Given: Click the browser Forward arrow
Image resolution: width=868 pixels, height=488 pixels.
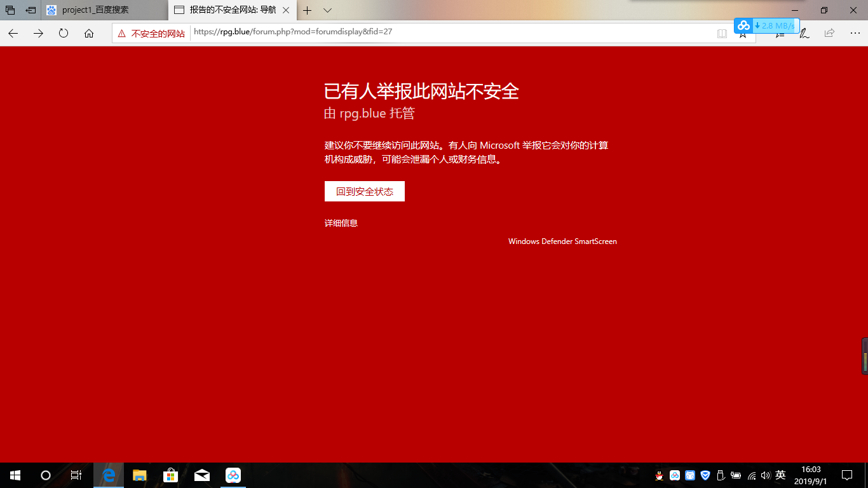Looking at the screenshot, I should [38, 33].
